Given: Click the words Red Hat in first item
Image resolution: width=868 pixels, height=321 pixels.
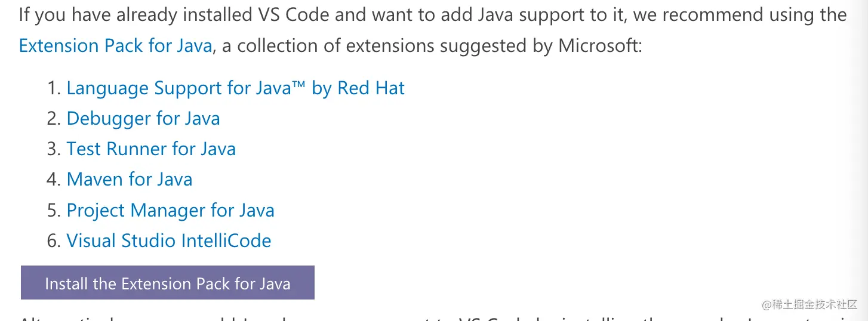Looking at the screenshot, I should (371, 88).
